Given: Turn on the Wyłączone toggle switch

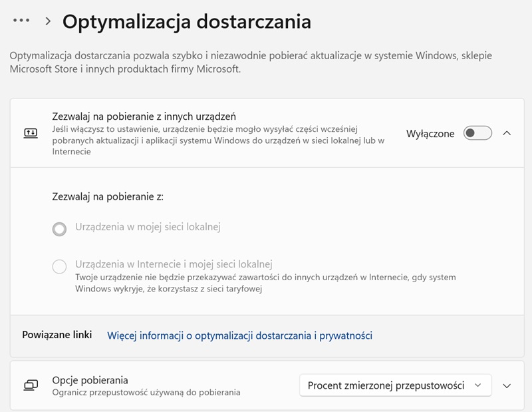Looking at the screenshot, I should [x=477, y=133].
